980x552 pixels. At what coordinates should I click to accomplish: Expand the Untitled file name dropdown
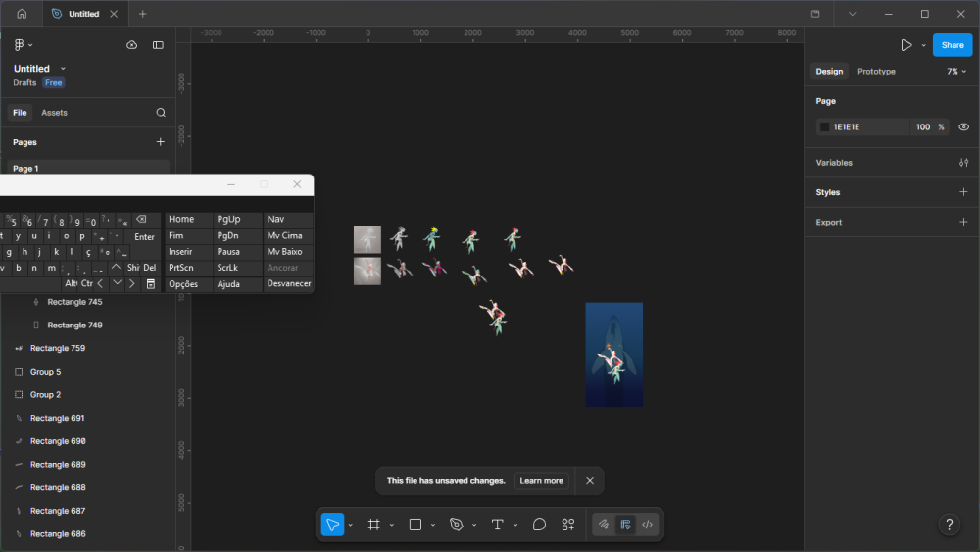63,68
